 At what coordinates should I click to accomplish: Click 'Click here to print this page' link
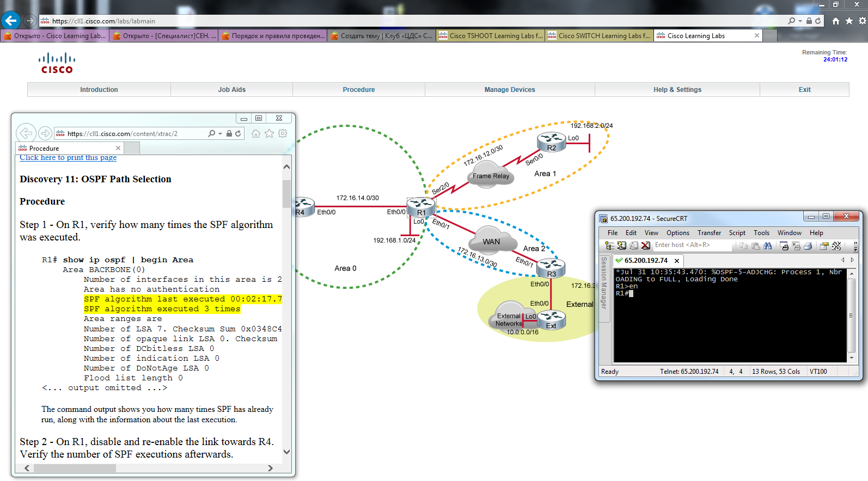(x=68, y=157)
